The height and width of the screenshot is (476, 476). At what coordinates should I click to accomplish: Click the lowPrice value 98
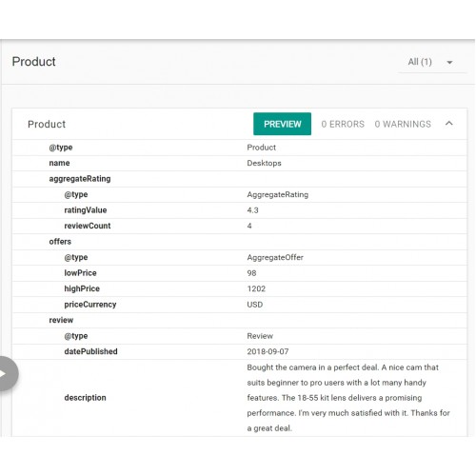[x=251, y=273]
